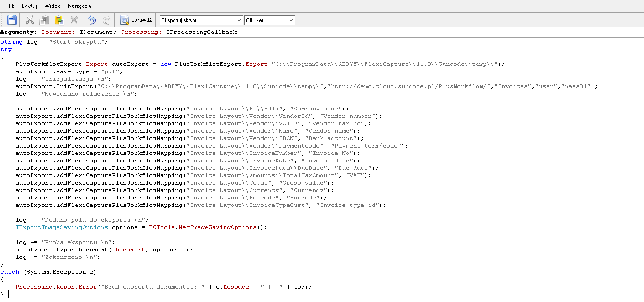The height and width of the screenshot is (302, 644).
Task: Open the Plik menu
Action: tap(10, 6)
